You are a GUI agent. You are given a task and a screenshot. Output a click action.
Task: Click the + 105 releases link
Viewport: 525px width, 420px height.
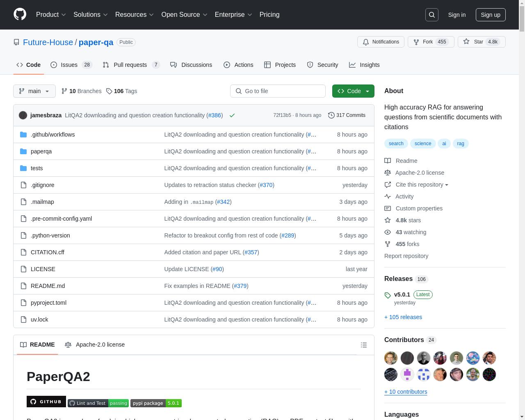click(403, 317)
